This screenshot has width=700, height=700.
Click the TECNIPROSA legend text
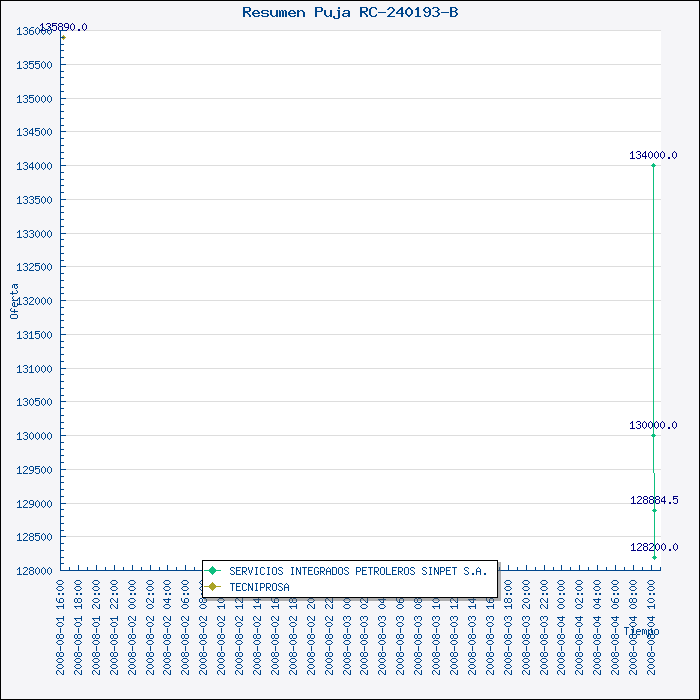click(x=259, y=587)
